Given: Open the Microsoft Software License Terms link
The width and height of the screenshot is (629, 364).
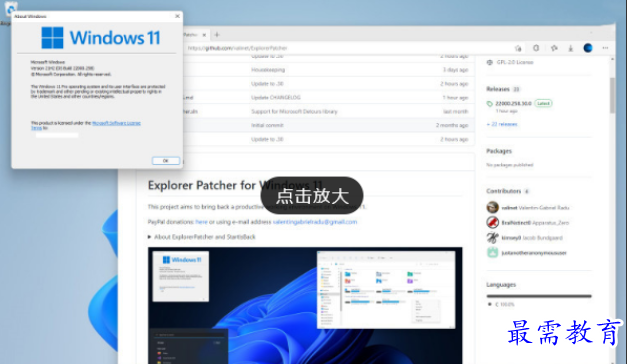Looking at the screenshot, I should tap(116, 123).
